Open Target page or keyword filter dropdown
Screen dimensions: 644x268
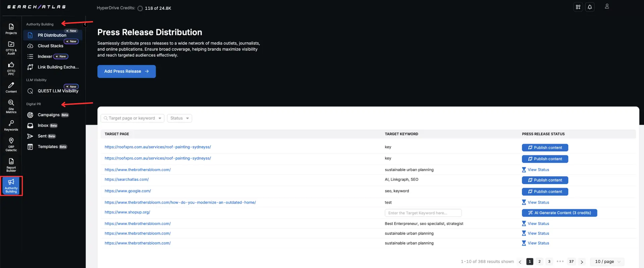132,118
